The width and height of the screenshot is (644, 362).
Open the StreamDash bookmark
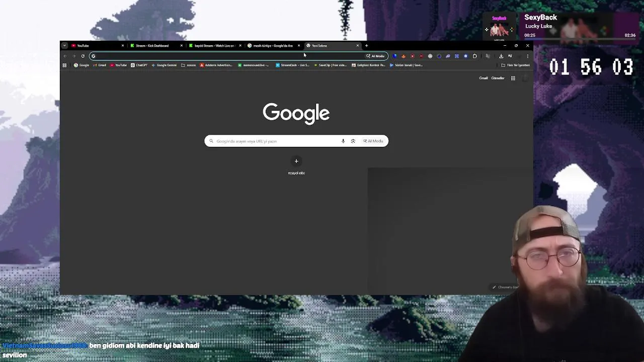click(292, 65)
